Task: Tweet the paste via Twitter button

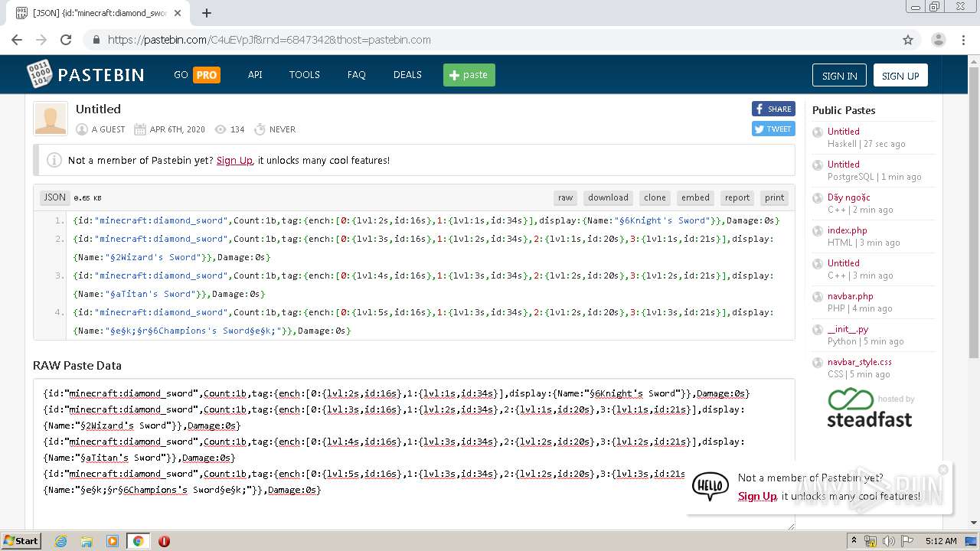Action: (773, 129)
